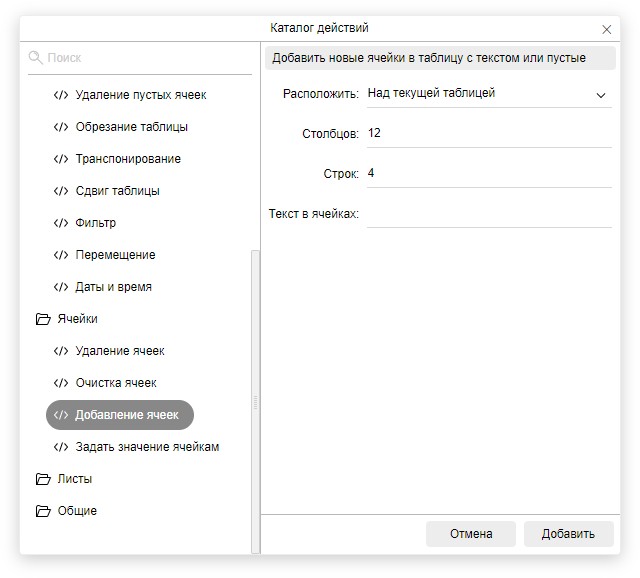Expand the Листы category

click(x=75, y=479)
